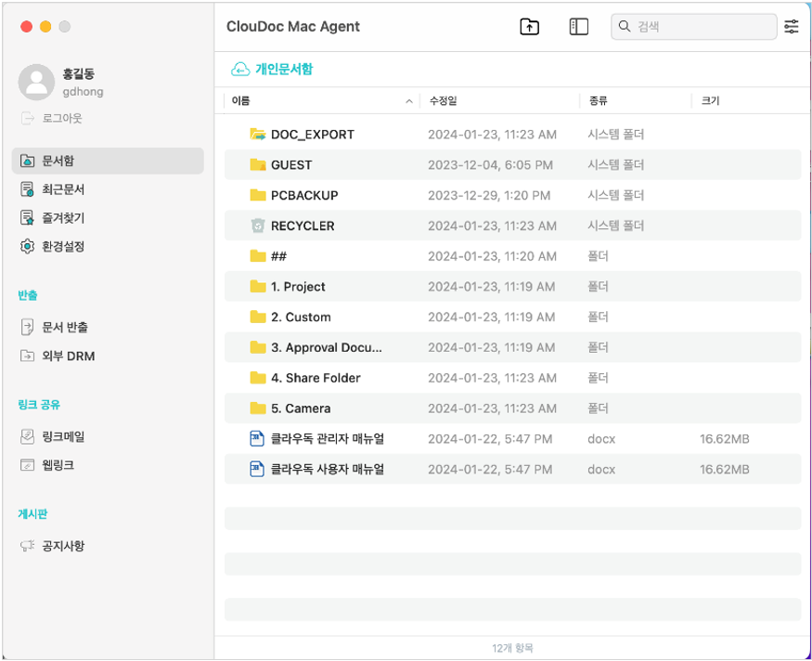Sort by 수정일 column header

444,100
